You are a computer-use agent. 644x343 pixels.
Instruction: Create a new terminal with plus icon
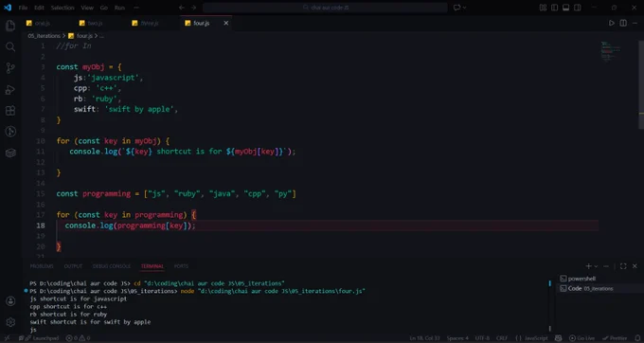pyautogui.click(x=588, y=266)
